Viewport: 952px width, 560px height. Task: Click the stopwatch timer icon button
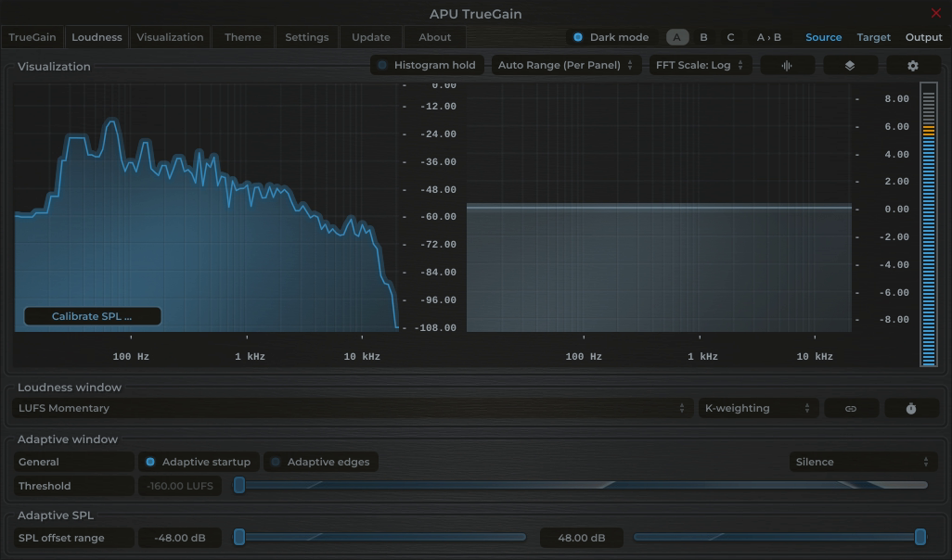coord(911,409)
